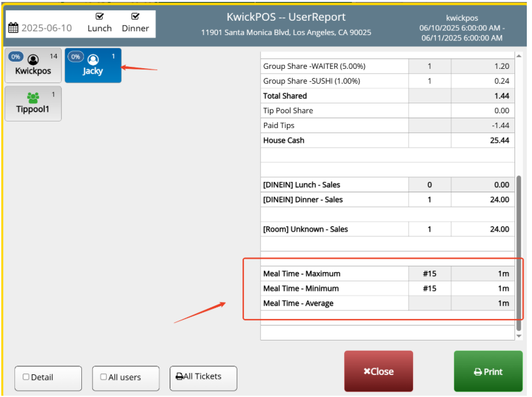The image size is (532, 397).
Task: Open the Tippool1 group tile
Action: 33,104
